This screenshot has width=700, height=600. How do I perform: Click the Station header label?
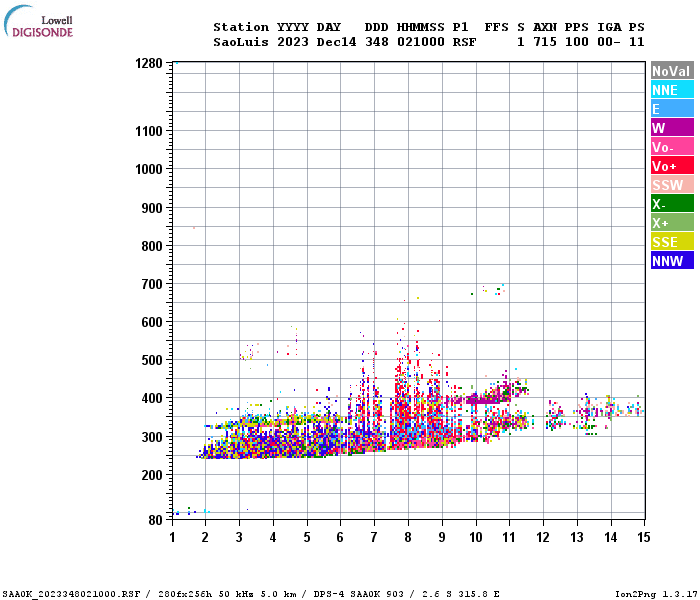(x=241, y=27)
